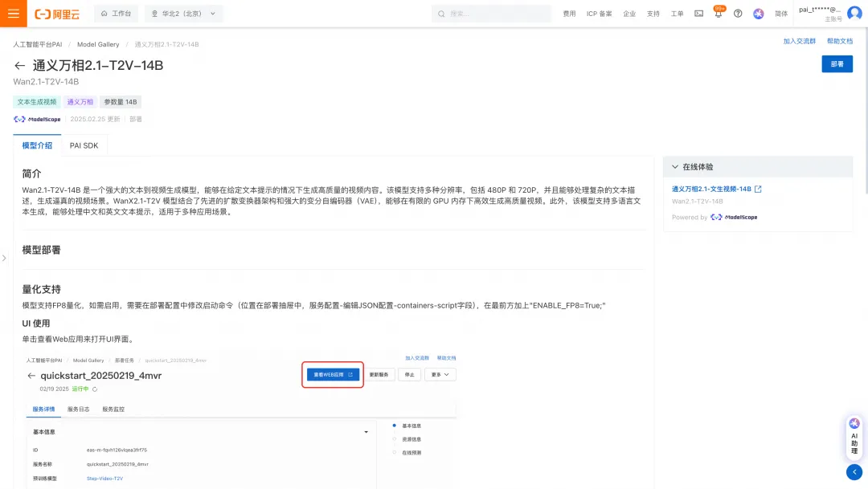Open the floating AI 助理 button

(854, 438)
